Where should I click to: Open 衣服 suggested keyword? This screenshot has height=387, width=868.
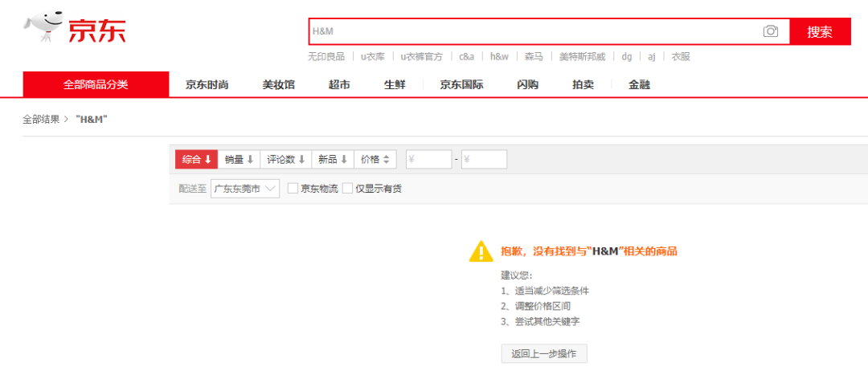coord(681,56)
